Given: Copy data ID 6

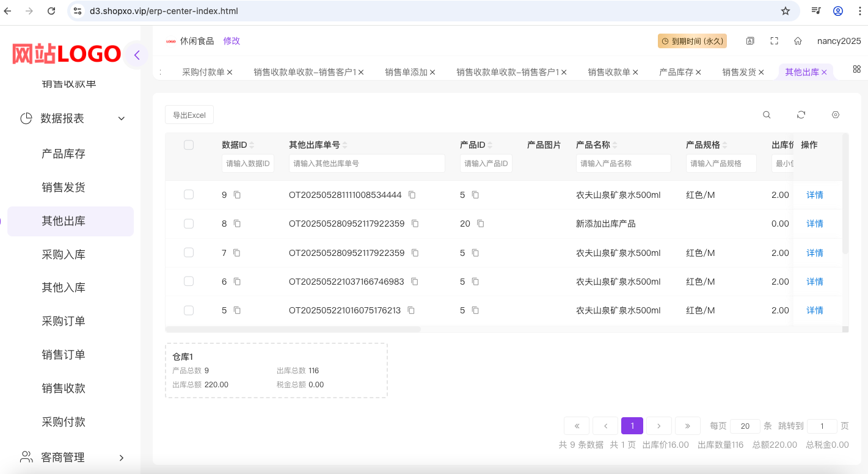Looking at the screenshot, I should tap(237, 282).
